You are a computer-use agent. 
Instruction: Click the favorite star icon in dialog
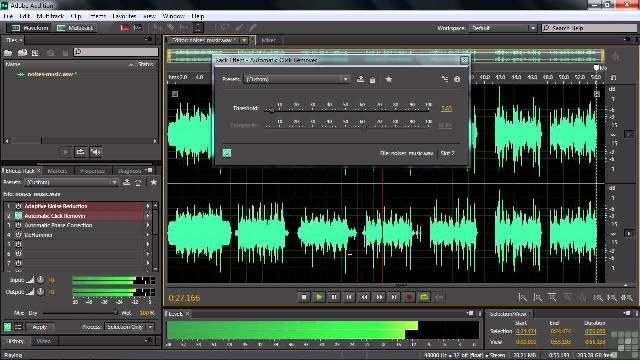tap(389, 79)
